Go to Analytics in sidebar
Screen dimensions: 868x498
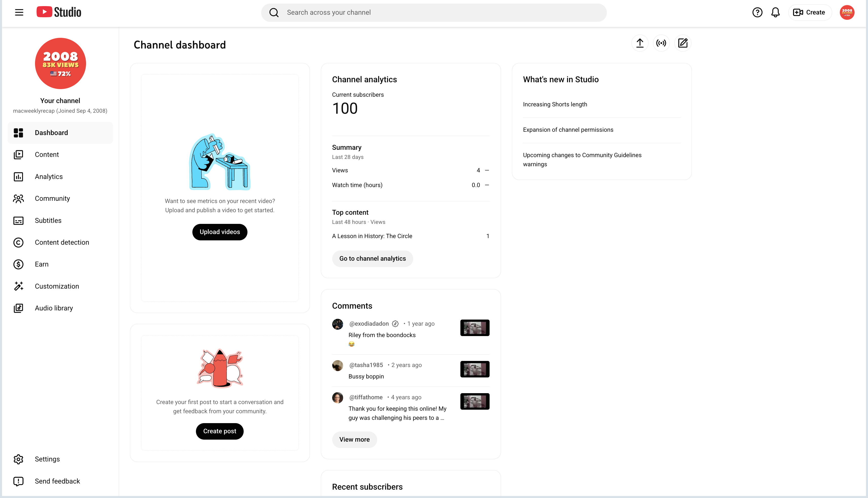[x=60, y=177]
